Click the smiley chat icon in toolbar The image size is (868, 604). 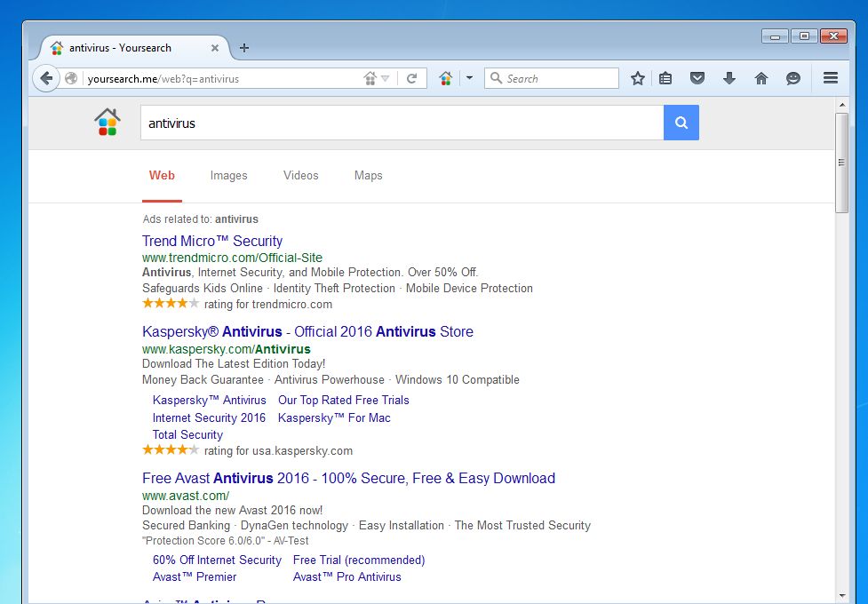793,78
